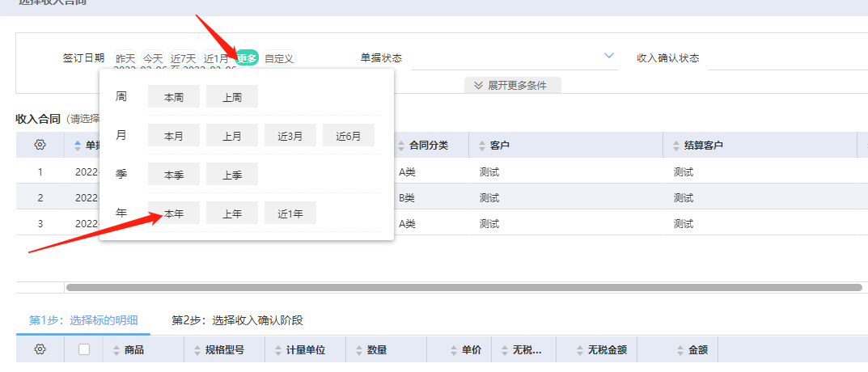This screenshot has height=372, width=868.
Task: Select the 更多 date filter pill
Action: pyautogui.click(x=247, y=57)
